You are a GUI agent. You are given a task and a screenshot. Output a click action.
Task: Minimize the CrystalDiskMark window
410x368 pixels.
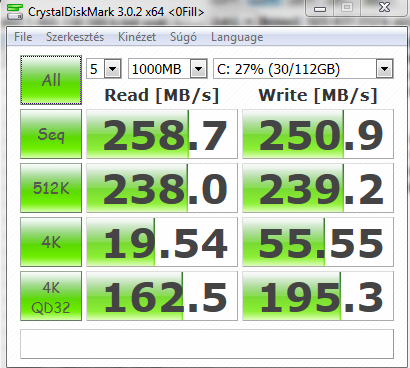pos(319,8)
